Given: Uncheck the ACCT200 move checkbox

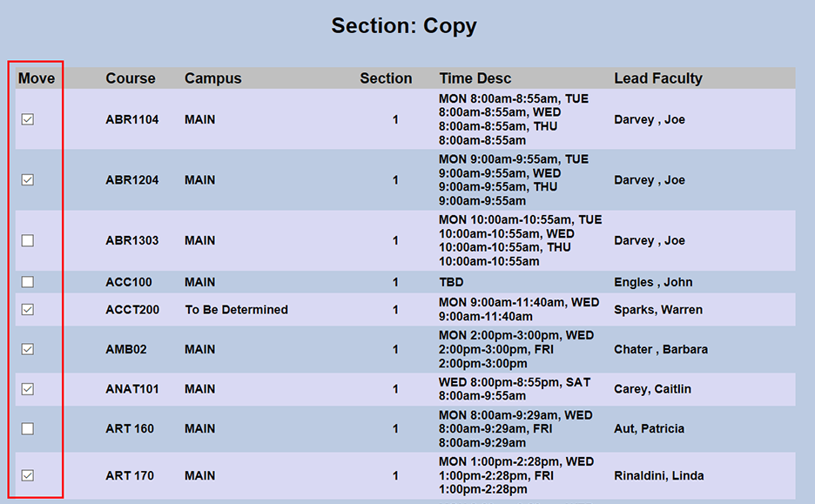Looking at the screenshot, I should (27, 309).
